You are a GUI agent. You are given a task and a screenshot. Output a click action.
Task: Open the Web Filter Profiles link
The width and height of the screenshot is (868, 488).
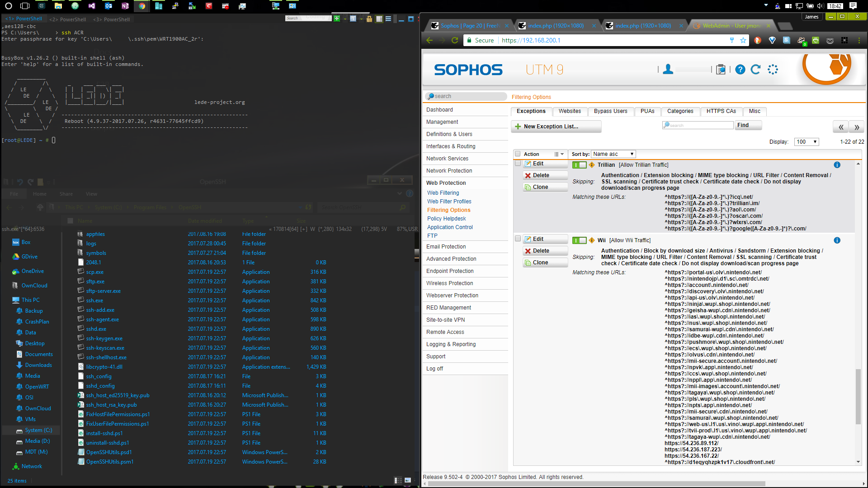pos(449,202)
